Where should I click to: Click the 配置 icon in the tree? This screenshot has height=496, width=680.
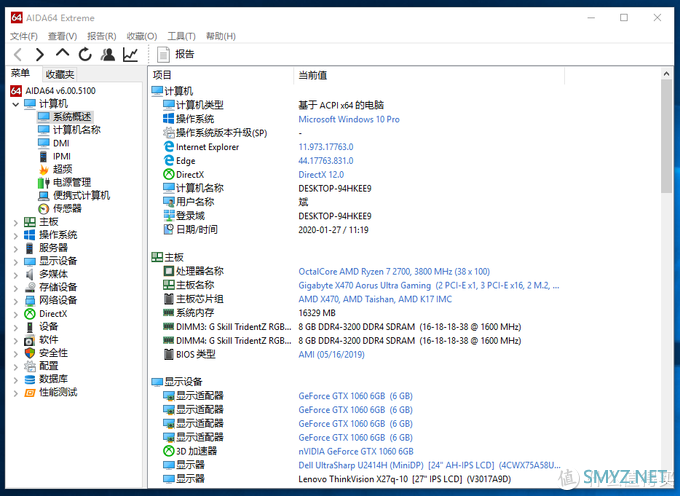(x=30, y=366)
